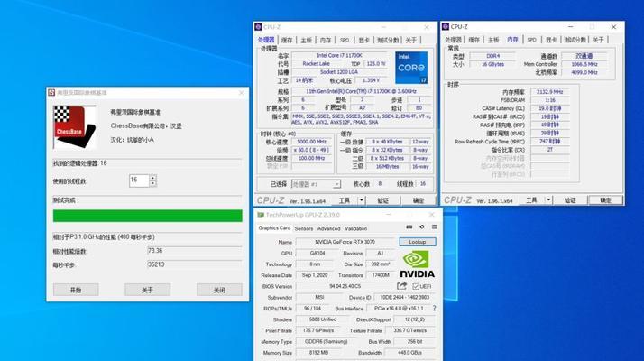Click BIOS export share icon in GPU-Z
Screen dimensions: 644x361
point(402,286)
